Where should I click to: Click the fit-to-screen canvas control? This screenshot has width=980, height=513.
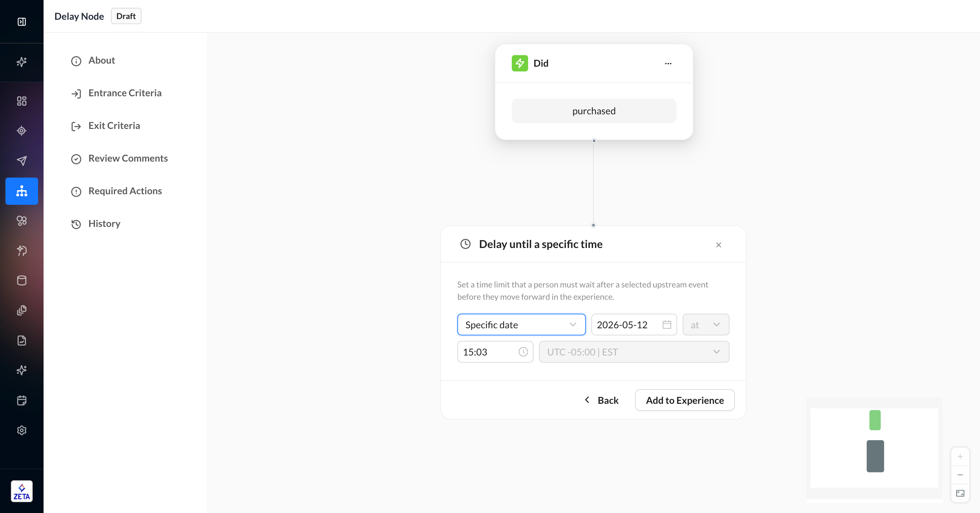[960, 493]
